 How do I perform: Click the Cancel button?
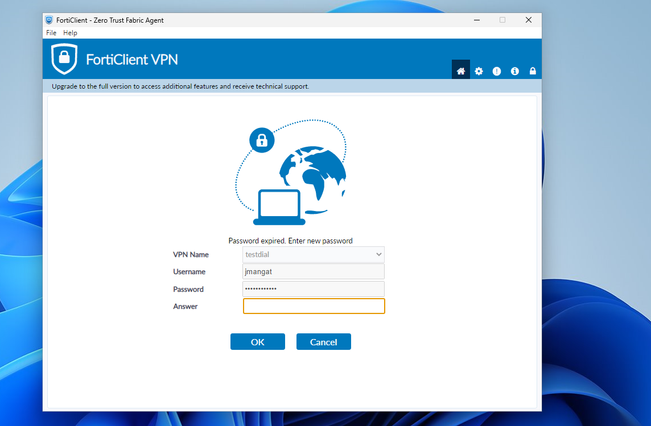pyautogui.click(x=323, y=342)
